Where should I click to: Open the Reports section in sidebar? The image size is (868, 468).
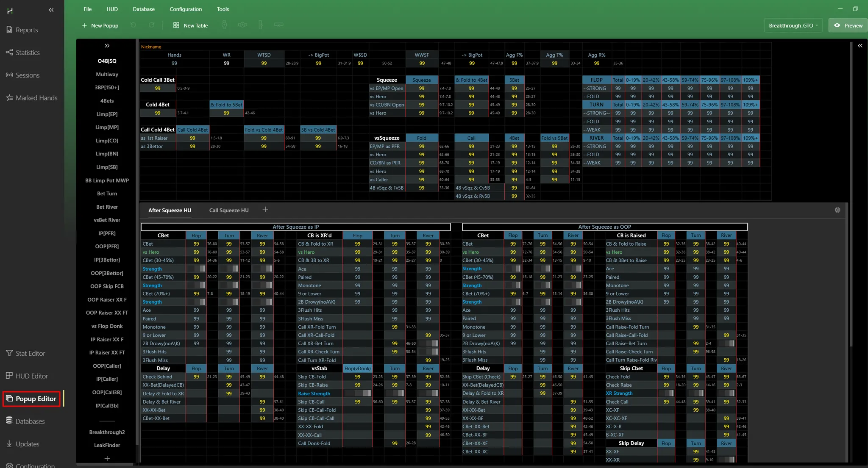[26, 30]
